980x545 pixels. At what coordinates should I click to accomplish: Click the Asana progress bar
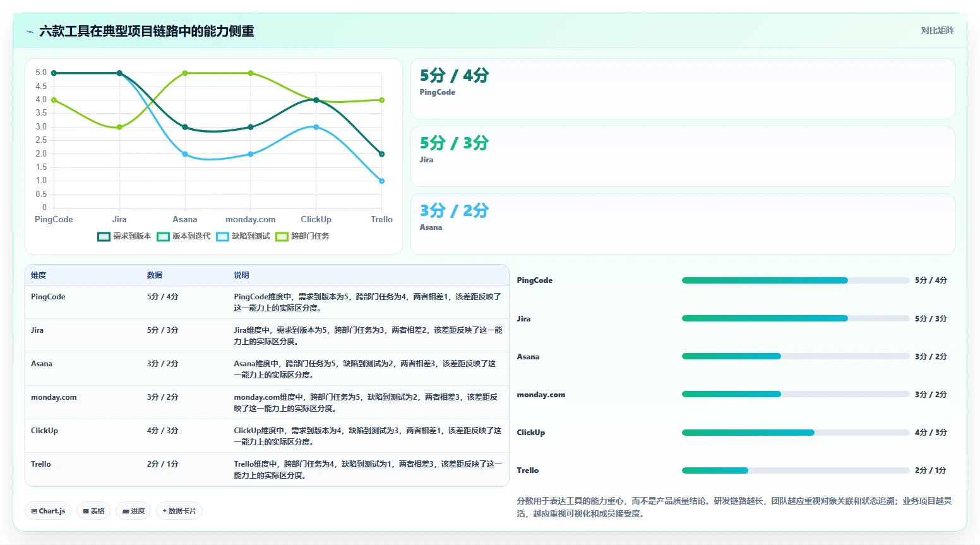point(796,356)
